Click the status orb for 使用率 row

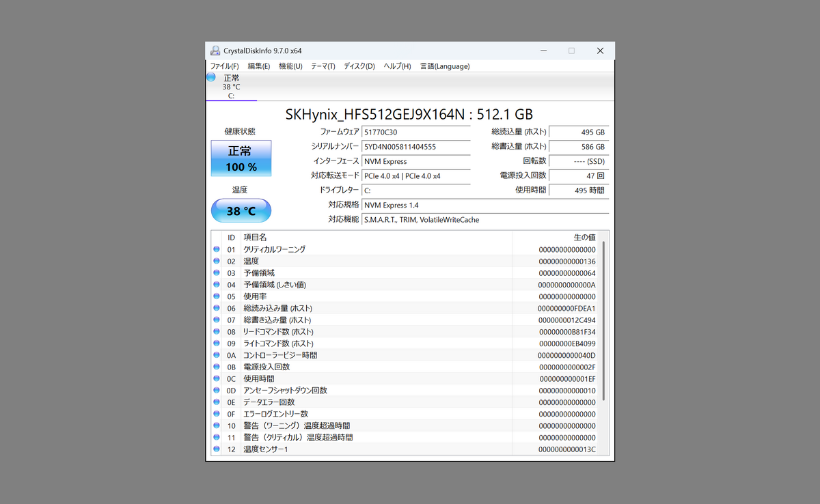click(217, 296)
